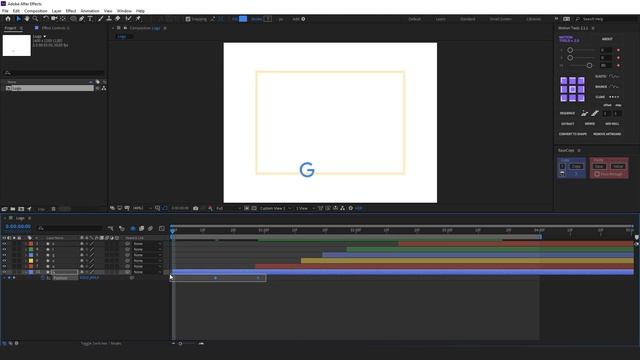Hide the selected purple-labeled layer's eye
640x360 pixels.
pos(4,272)
